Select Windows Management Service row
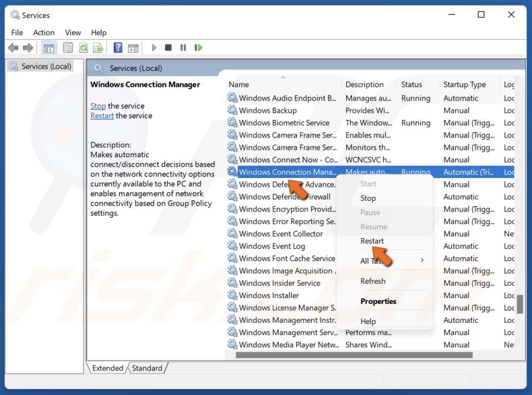Image resolution: width=532 pixels, height=395 pixels. coord(370,332)
